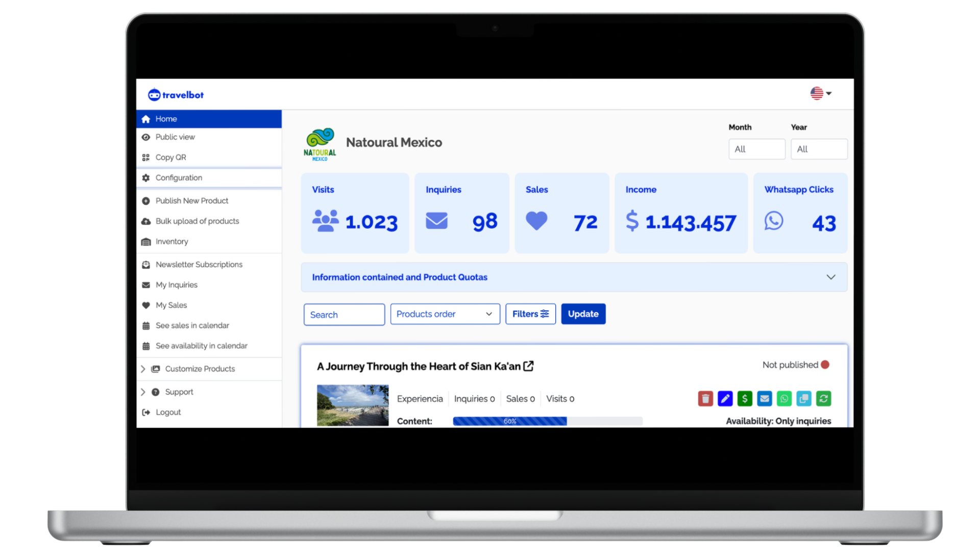Open Publish New Product menu item

[191, 201]
